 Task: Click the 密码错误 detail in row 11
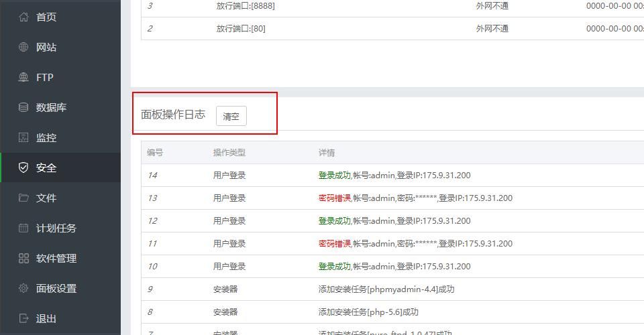[x=334, y=244]
